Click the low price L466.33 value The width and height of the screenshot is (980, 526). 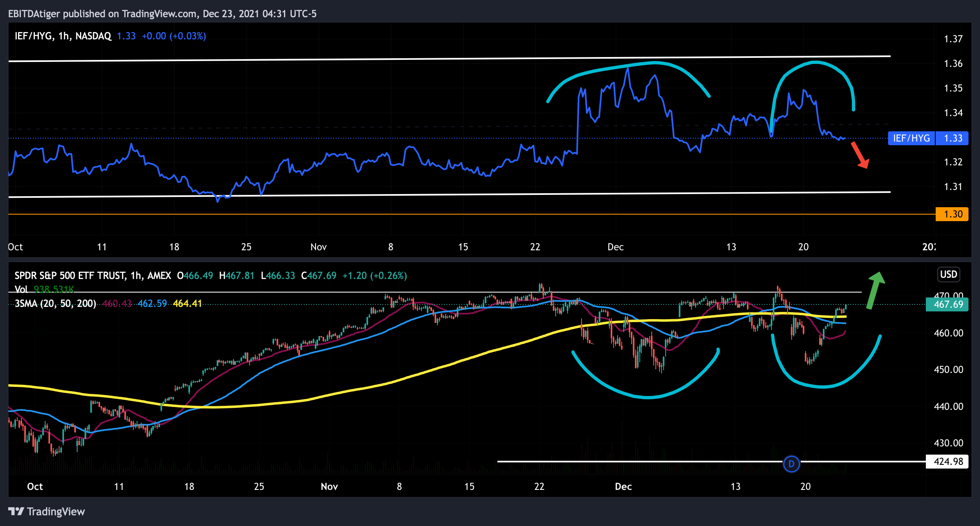pos(278,275)
